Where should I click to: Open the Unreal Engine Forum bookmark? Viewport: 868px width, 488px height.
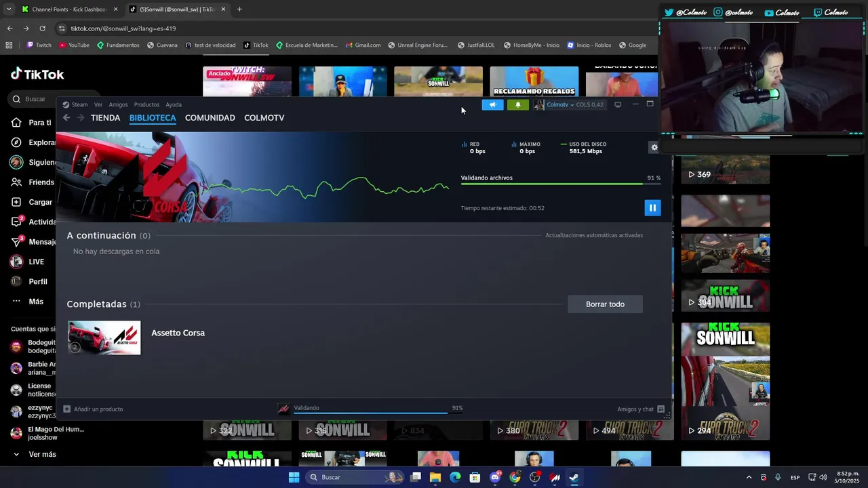pos(418,45)
